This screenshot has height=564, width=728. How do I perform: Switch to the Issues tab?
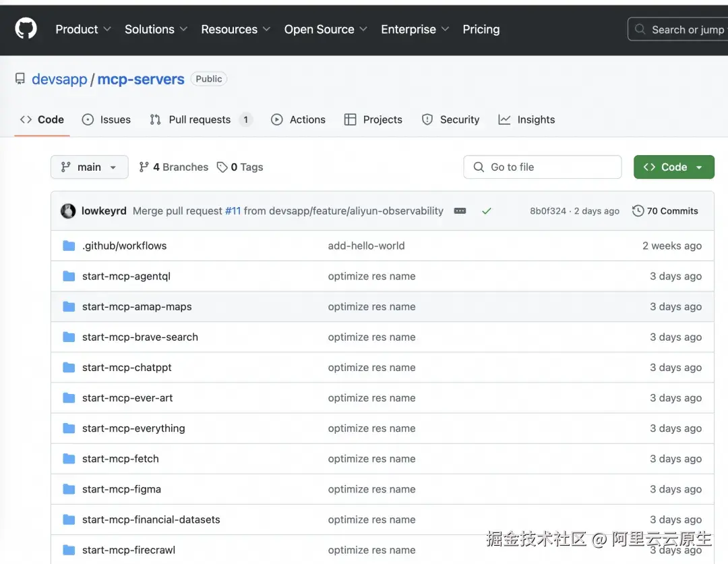click(x=107, y=119)
